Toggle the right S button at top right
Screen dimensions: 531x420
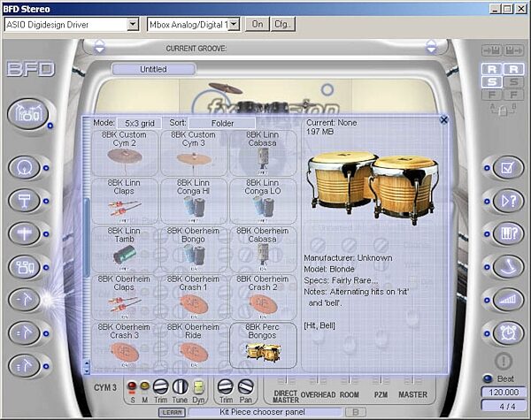click(513, 81)
